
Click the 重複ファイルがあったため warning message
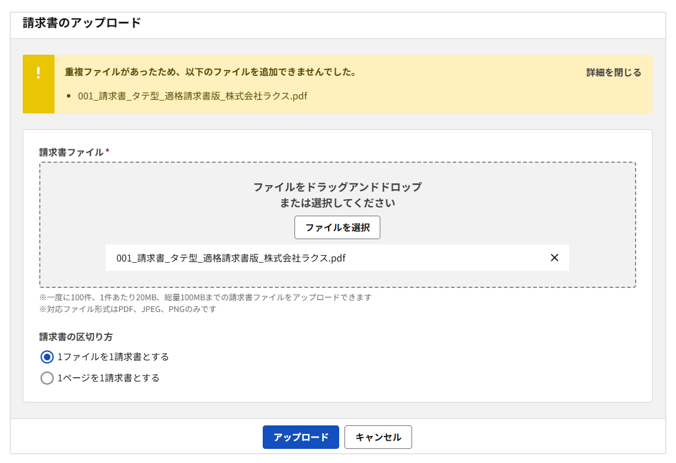coord(211,72)
